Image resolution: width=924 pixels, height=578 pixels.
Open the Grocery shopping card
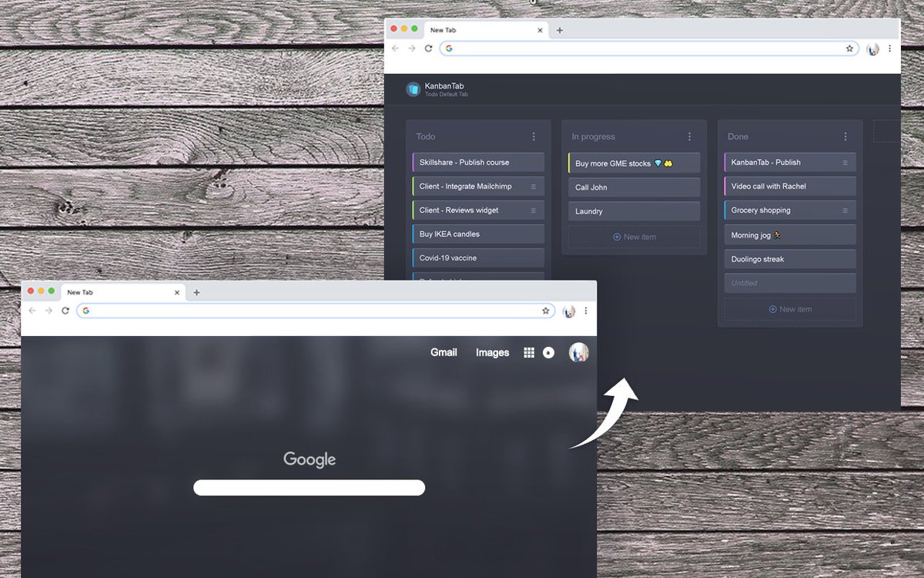pyautogui.click(x=790, y=210)
